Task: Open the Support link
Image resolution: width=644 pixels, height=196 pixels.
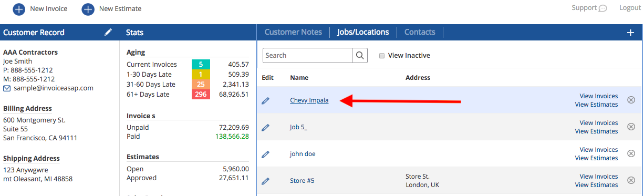Action: click(x=584, y=8)
